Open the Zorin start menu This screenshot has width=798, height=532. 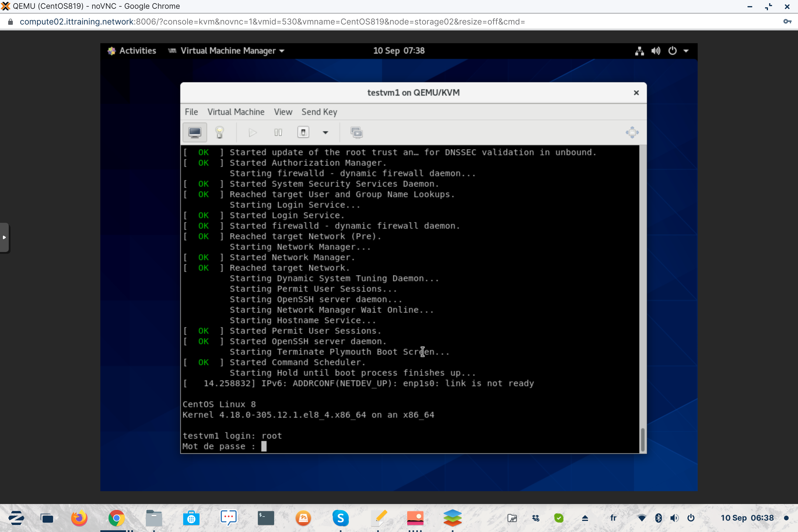click(x=16, y=518)
